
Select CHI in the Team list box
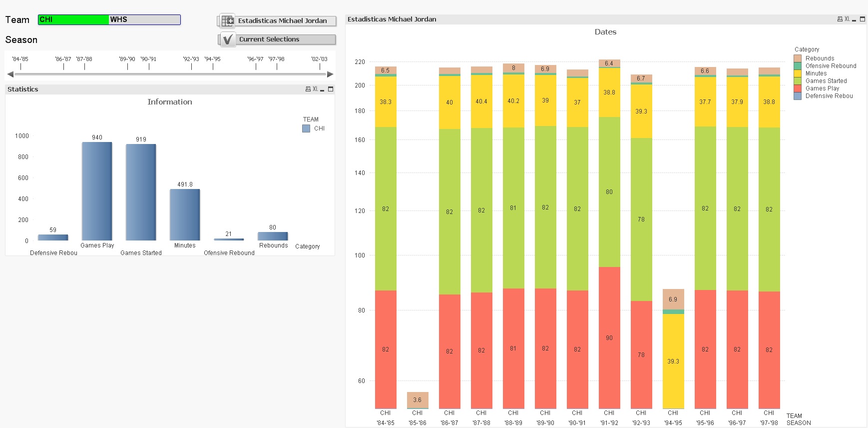coord(73,19)
